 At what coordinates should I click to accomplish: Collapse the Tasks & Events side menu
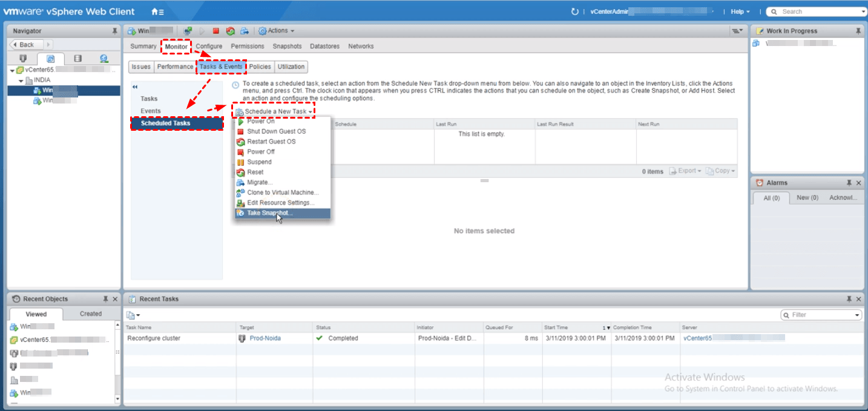click(x=135, y=87)
